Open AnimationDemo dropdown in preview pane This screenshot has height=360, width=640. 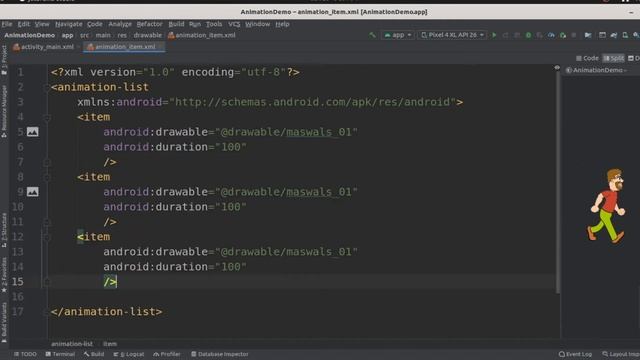[x=596, y=70]
